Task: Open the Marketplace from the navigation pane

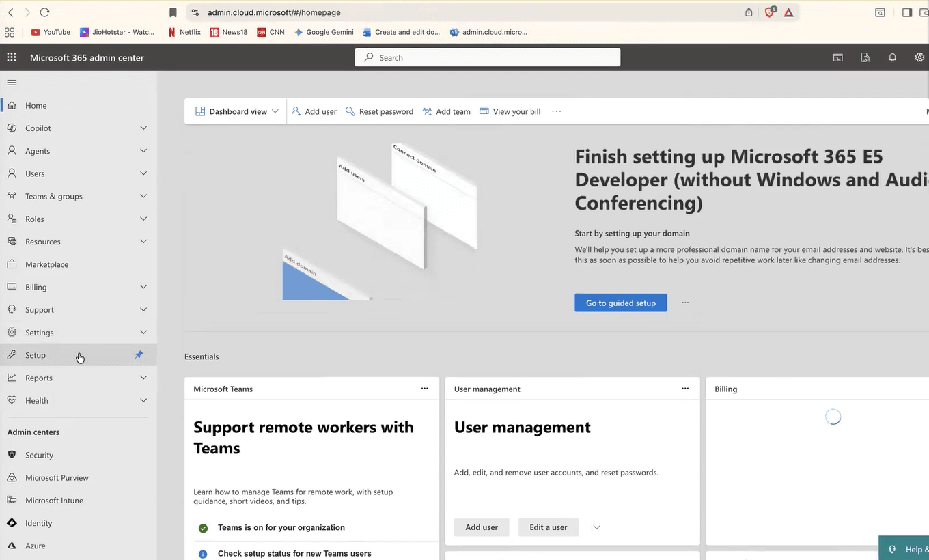Action: [x=46, y=264]
